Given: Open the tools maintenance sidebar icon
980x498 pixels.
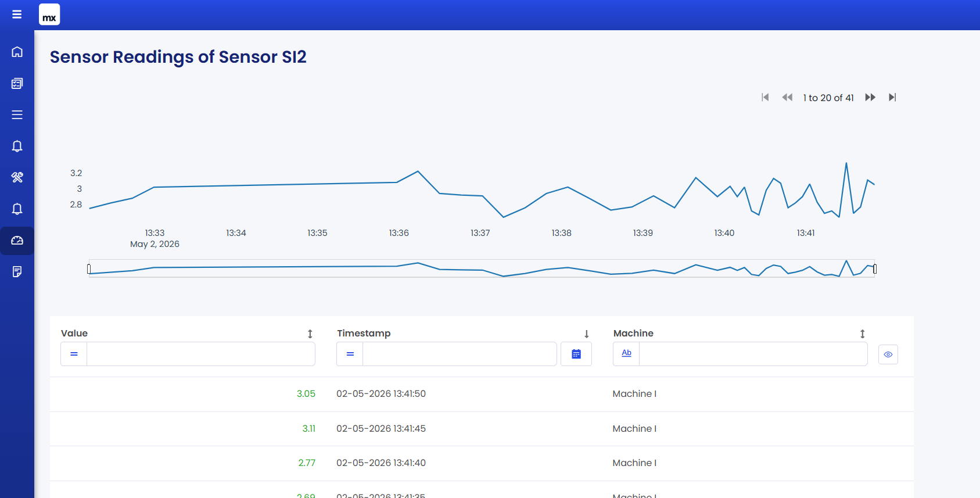Looking at the screenshot, I should (x=17, y=177).
